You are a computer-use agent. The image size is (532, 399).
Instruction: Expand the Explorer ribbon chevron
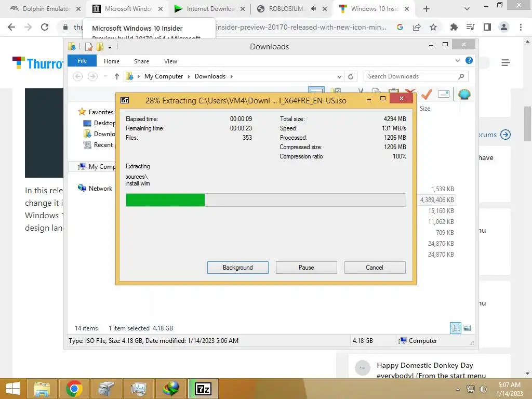coord(457,60)
